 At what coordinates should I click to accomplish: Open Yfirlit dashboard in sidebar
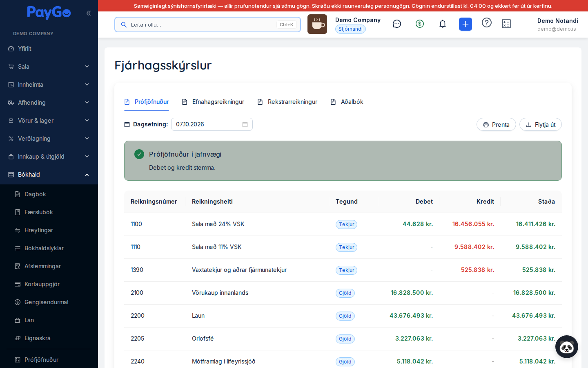(49, 49)
